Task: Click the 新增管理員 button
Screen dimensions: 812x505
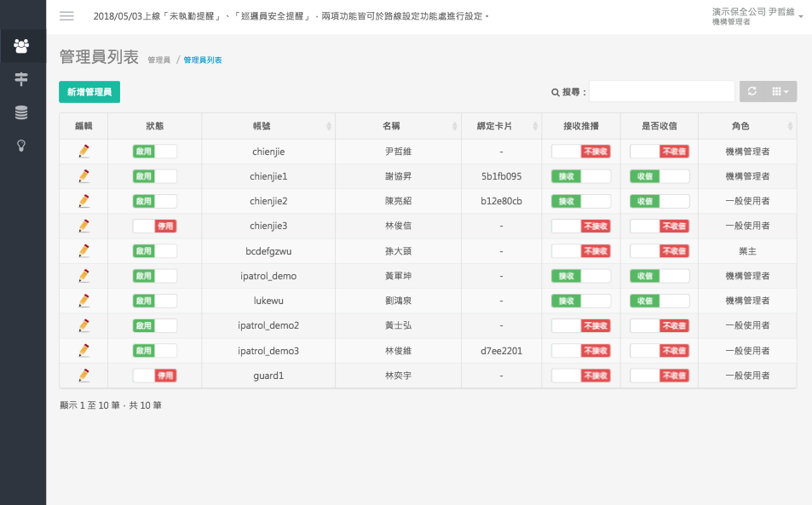Action: coord(89,92)
